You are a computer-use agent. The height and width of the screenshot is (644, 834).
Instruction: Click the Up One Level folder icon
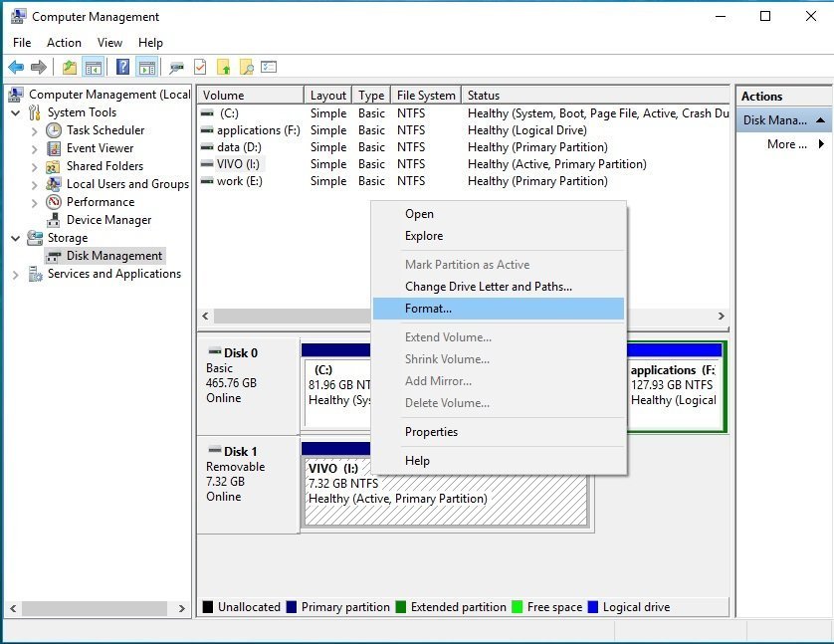point(70,67)
